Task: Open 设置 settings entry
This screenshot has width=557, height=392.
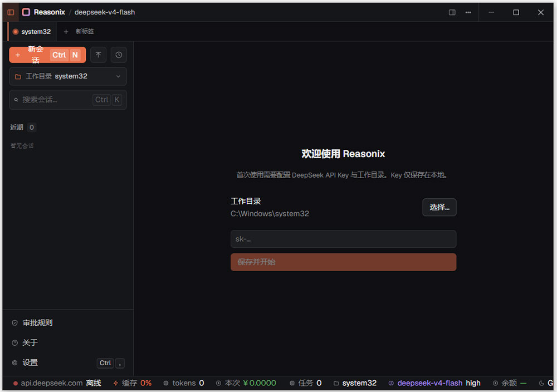Action: 68,362
